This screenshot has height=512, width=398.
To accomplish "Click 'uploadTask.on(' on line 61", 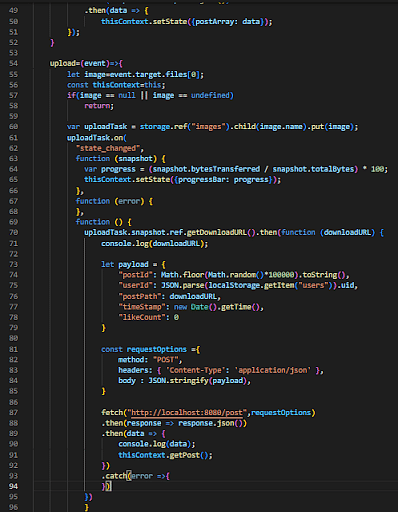I will 97,138.
